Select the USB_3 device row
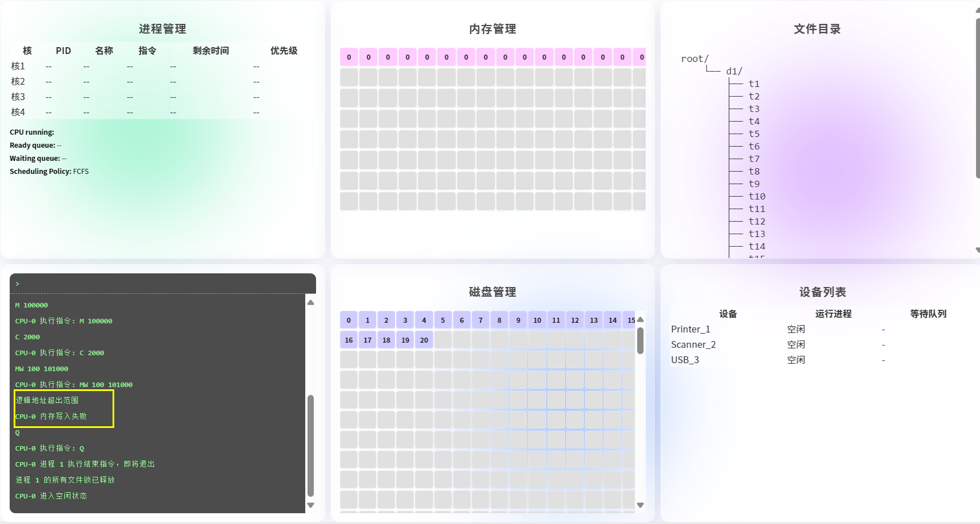The image size is (980, 524). (x=685, y=360)
